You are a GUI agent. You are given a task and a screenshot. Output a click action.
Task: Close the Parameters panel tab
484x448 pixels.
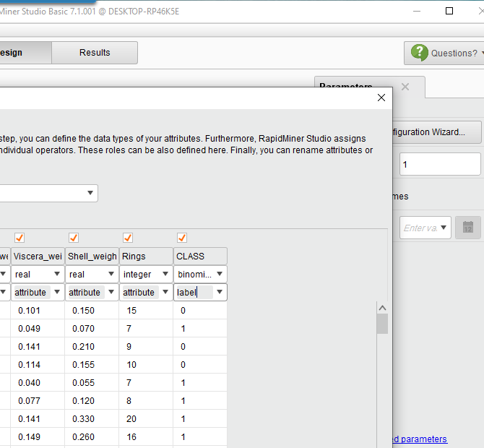pos(405,87)
